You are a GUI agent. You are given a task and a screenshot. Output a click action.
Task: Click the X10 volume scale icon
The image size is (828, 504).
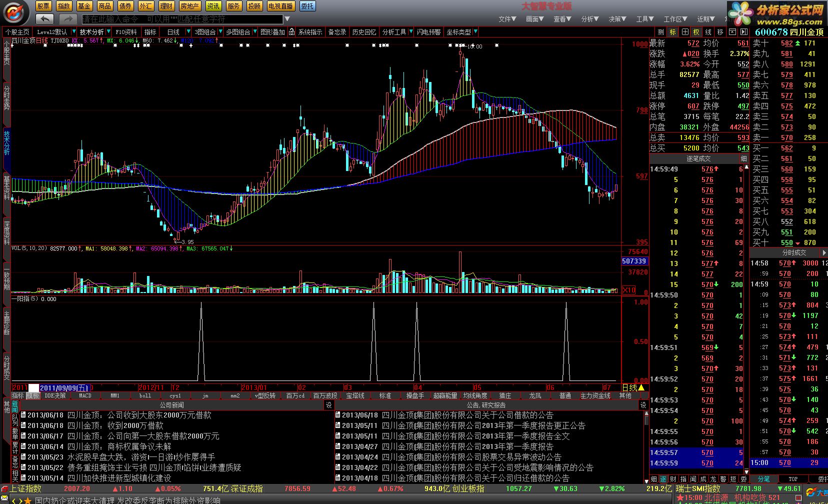point(628,290)
